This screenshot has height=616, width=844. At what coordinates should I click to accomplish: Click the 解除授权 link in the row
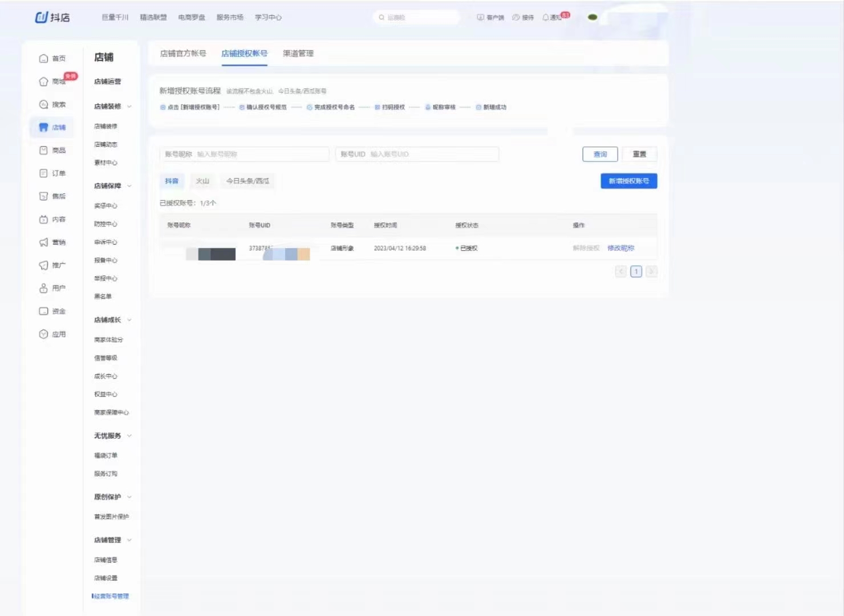click(586, 248)
